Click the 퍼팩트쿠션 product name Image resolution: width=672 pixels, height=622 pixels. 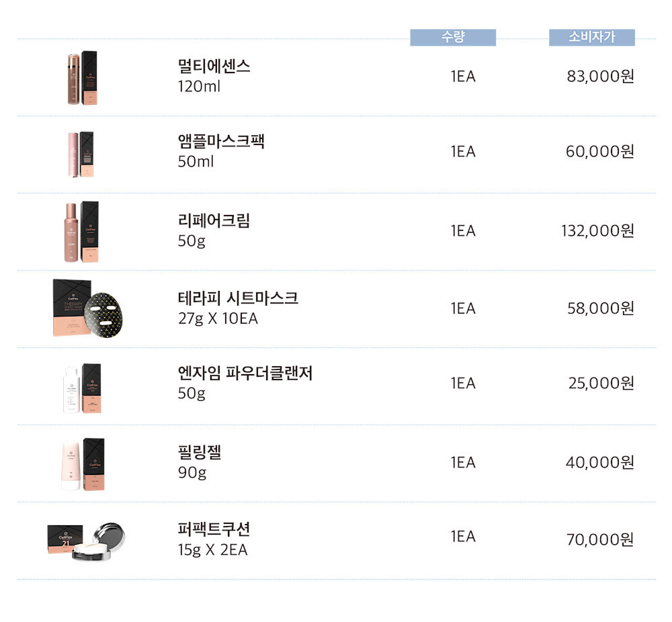pyautogui.click(x=214, y=529)
